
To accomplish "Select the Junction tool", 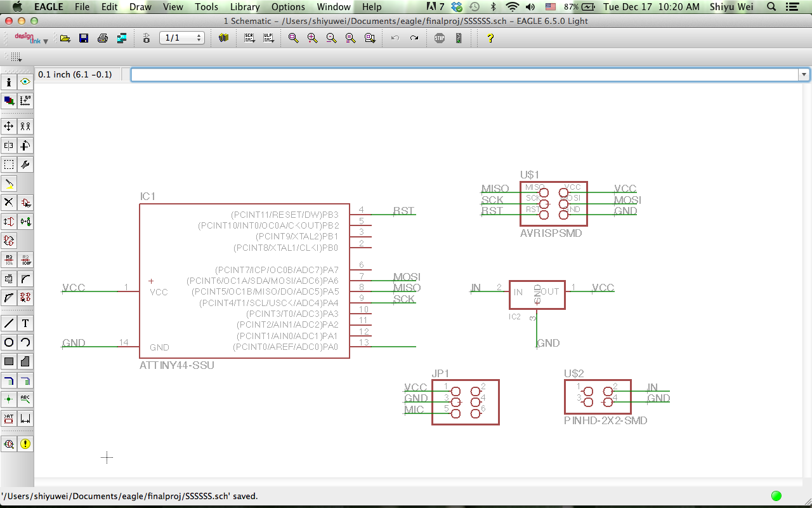I will tap(9, 399).
